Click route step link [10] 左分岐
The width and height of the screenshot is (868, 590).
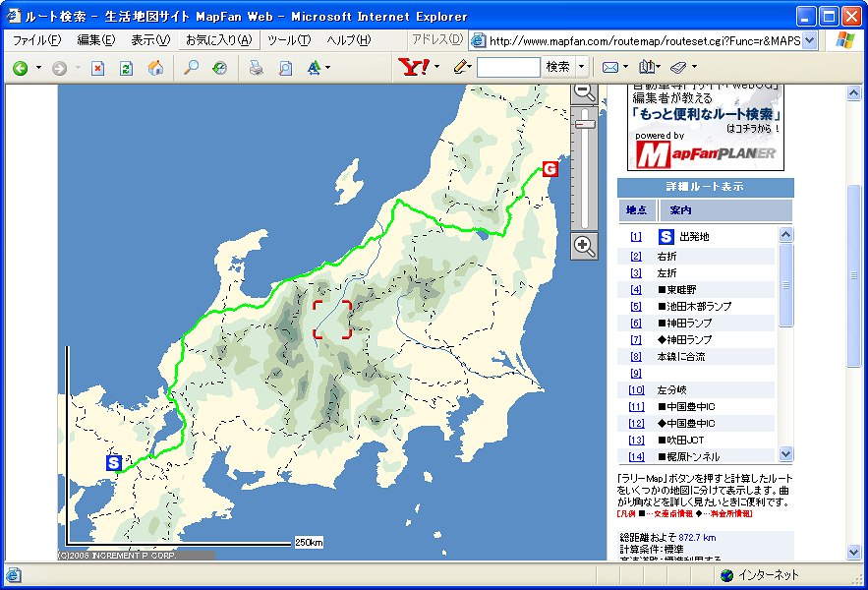[x=637, y=390]
